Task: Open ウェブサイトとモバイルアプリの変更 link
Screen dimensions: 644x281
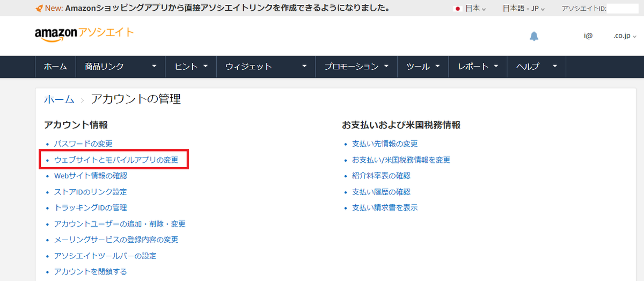Action: point(116,160)
